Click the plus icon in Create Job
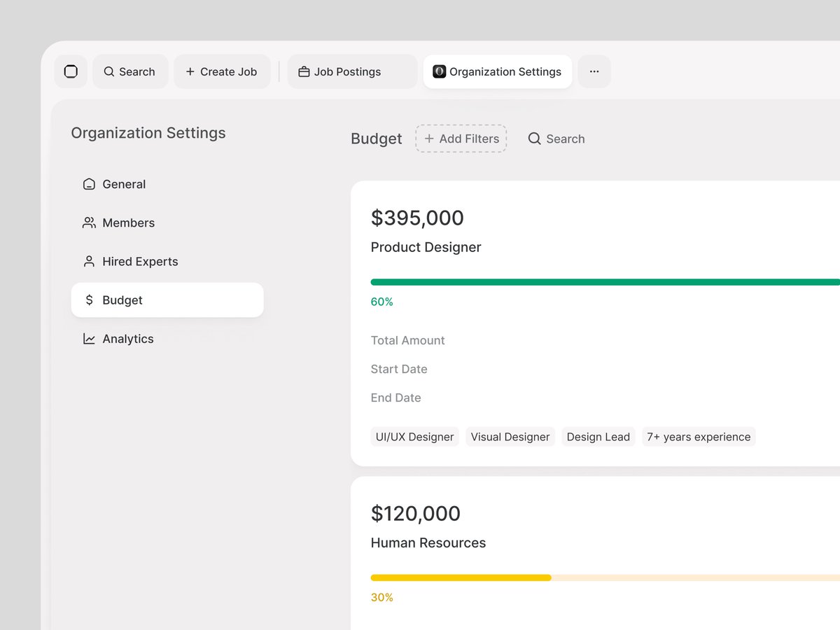The image size is (840, 630). click(x=190, y=71)
